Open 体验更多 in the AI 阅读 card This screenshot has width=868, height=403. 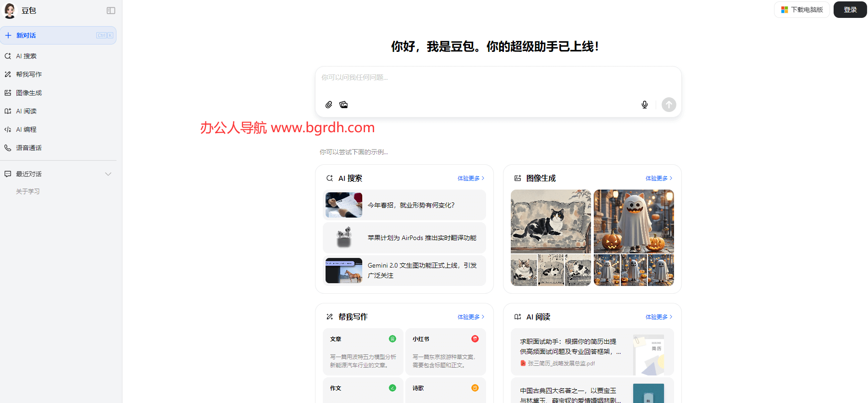(659, 317)
